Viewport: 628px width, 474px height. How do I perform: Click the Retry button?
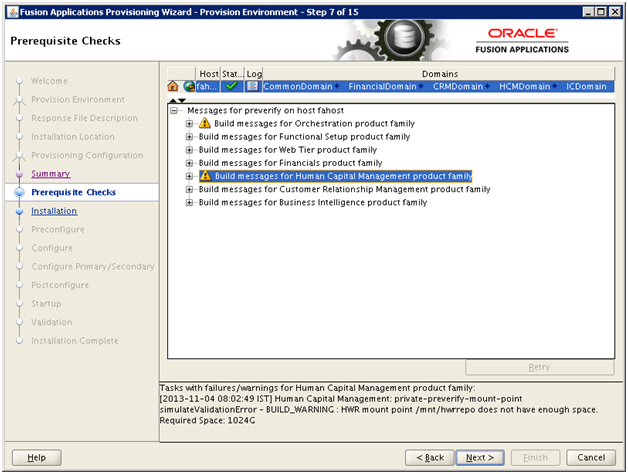(539, 367)
